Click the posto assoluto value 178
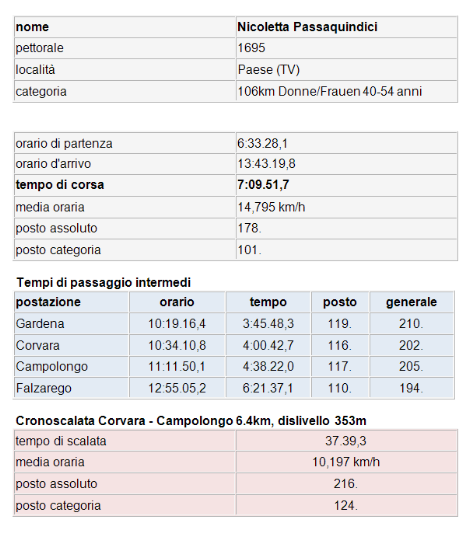This screenshot has height=533, width=476. click(249, 228)
